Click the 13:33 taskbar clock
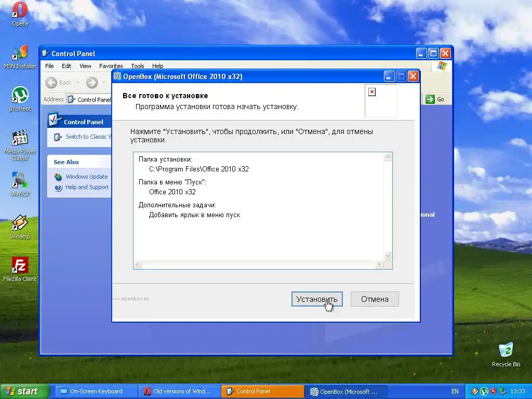Image resolution: width=532 pixels, height=399 pixels. [x=517, y=391]
